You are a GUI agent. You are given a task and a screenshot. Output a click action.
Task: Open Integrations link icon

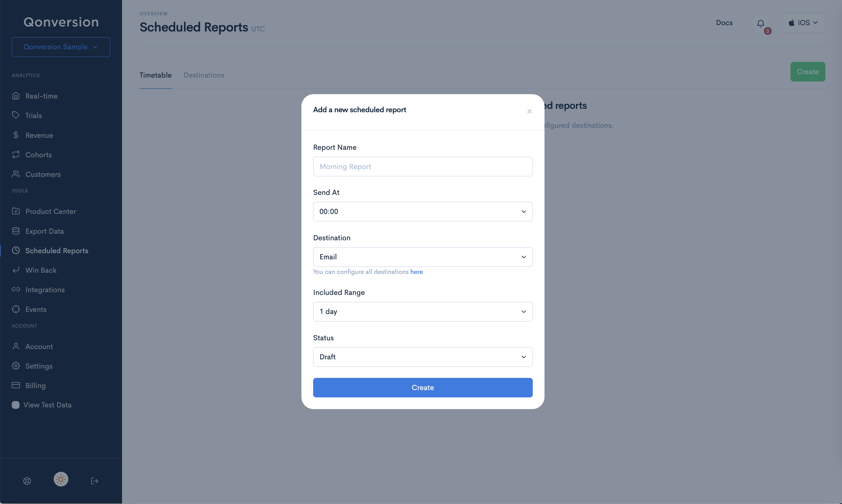16,289
